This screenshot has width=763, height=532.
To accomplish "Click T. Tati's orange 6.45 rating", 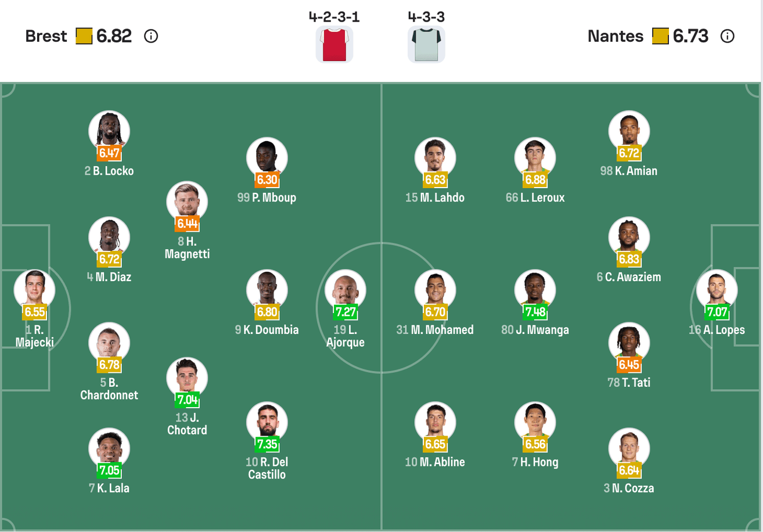I will (629, 365).
